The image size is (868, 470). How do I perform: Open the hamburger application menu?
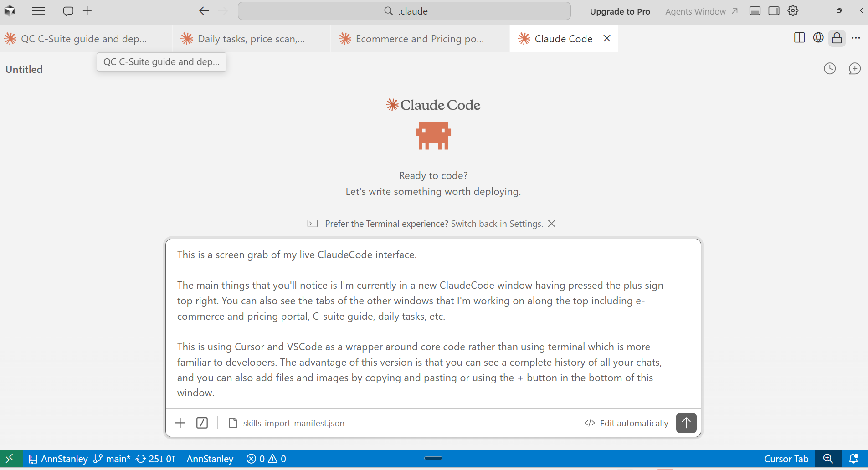tap(39, 11)
